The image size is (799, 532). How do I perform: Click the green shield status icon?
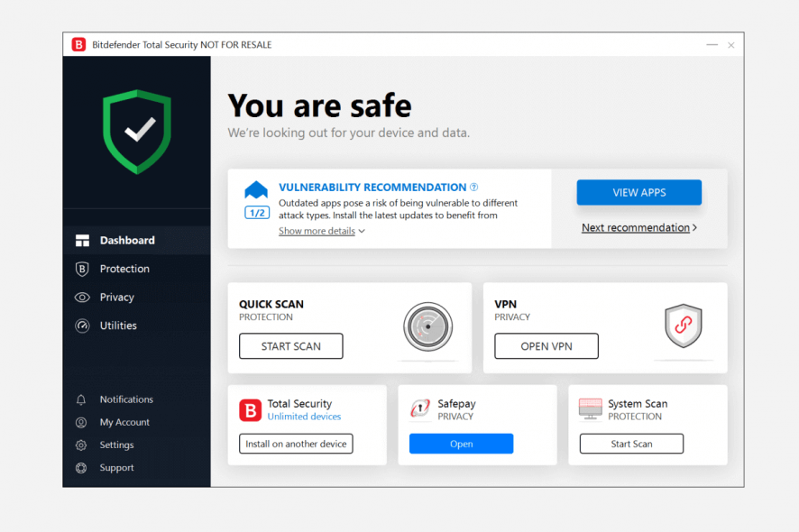[x=137, y=132]
